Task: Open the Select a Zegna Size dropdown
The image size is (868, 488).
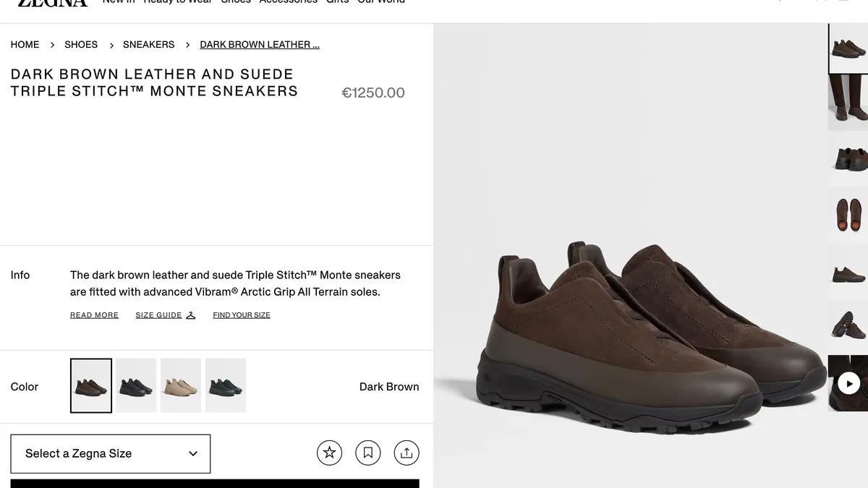Action: (111, 453)
